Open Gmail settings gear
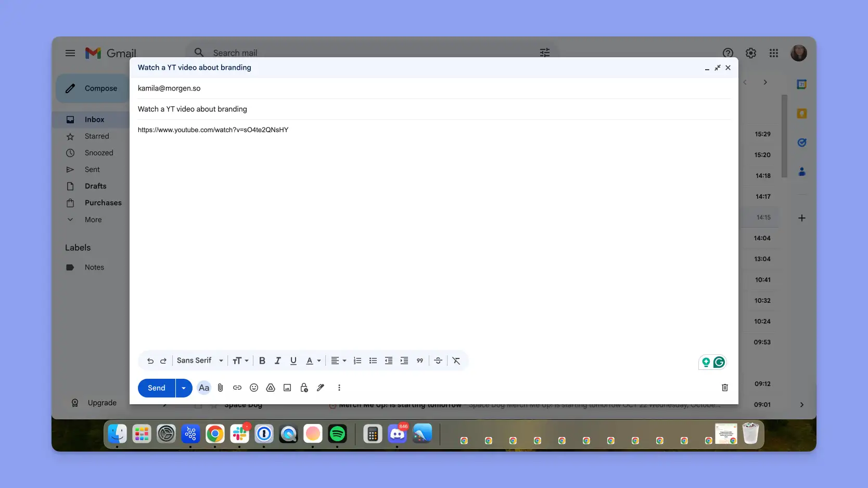 pyautogui.click(x=751, y=53)
